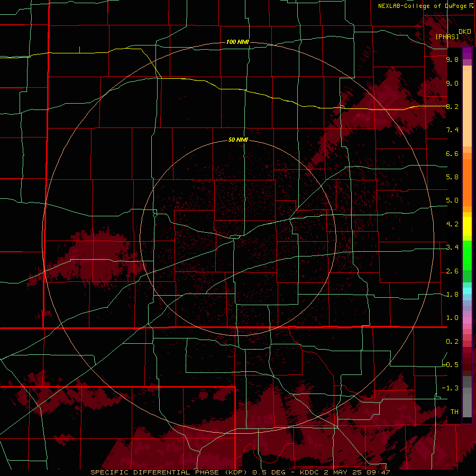Click the "DKD" product label
This screenshot has width=476, height=476.
465,32
